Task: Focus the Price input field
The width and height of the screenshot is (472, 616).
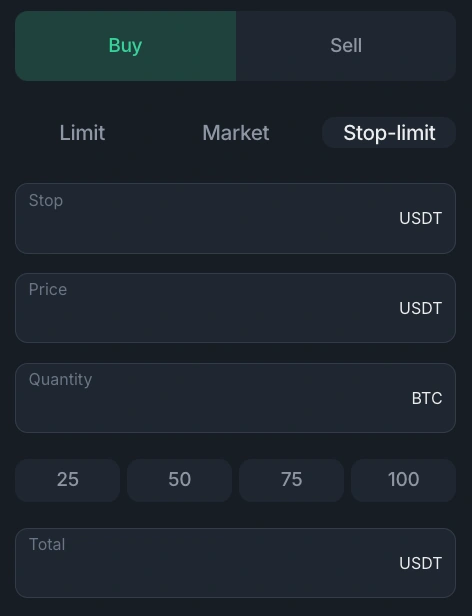Action: click(x=235, y=308)
